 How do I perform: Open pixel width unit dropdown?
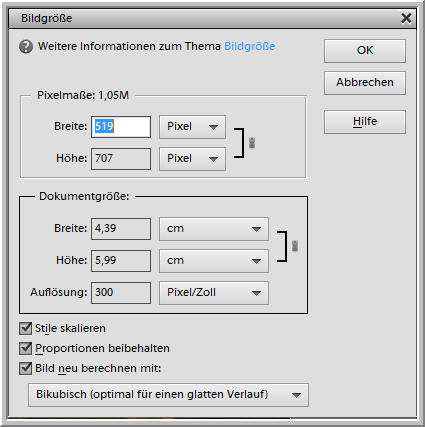click(x=192, y=127)
